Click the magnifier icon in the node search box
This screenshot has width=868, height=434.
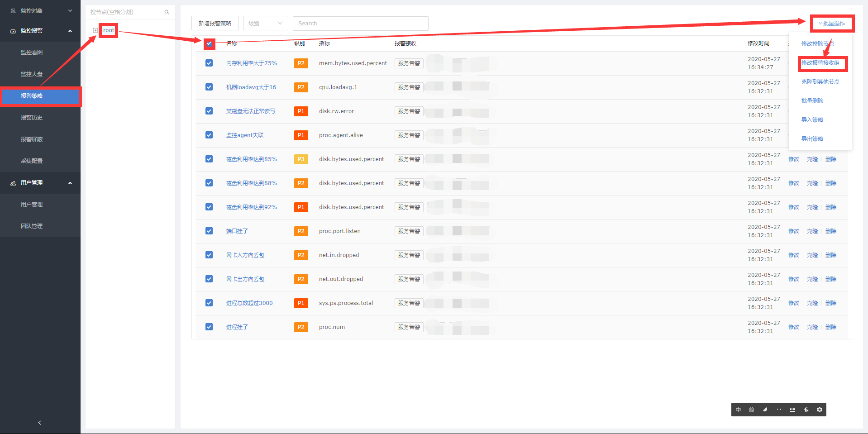[167, 12]
